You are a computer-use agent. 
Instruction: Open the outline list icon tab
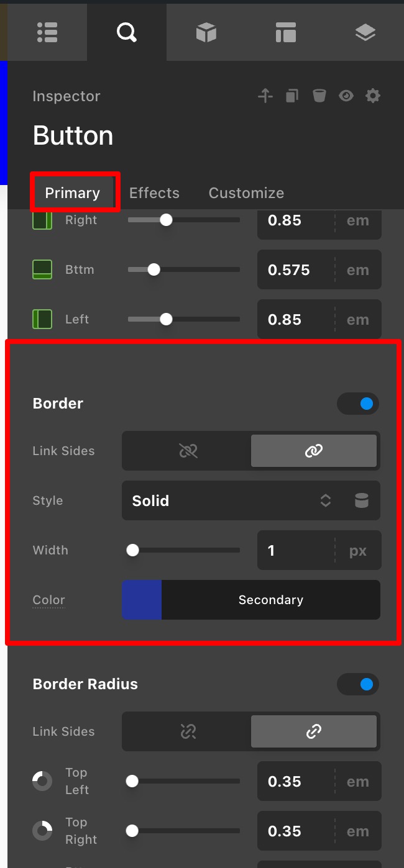47,32
